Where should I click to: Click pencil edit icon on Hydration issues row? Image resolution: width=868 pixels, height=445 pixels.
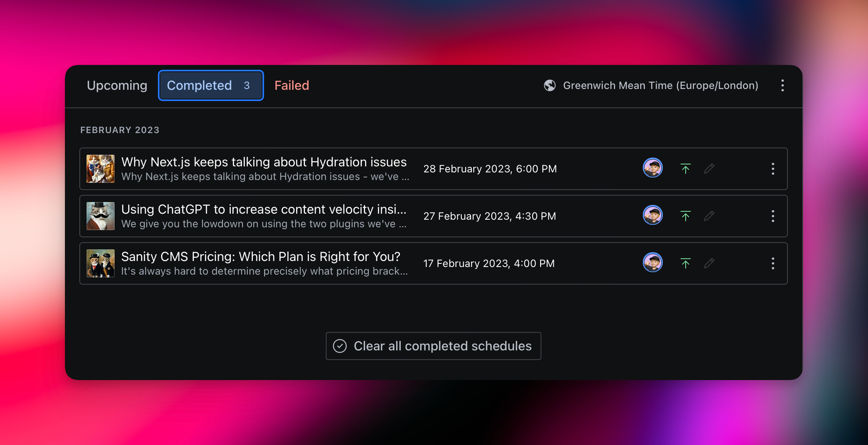point(709,169)
